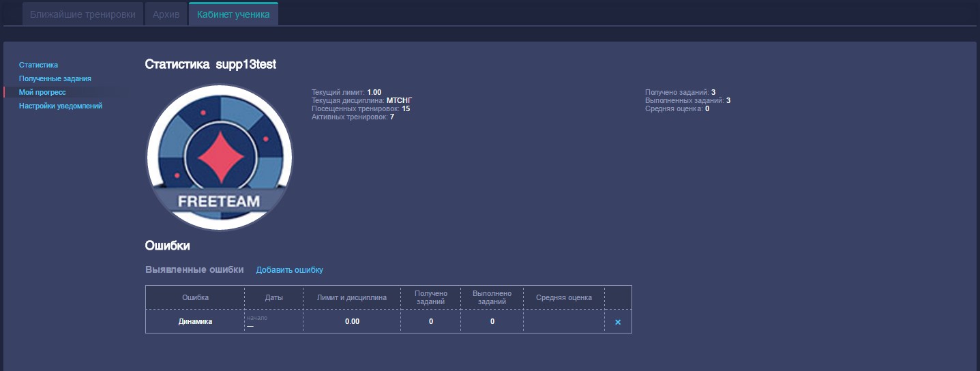Screen dimensions: 980x371
Task: Select the Динамика error name cell
Action: click(195, 321)
